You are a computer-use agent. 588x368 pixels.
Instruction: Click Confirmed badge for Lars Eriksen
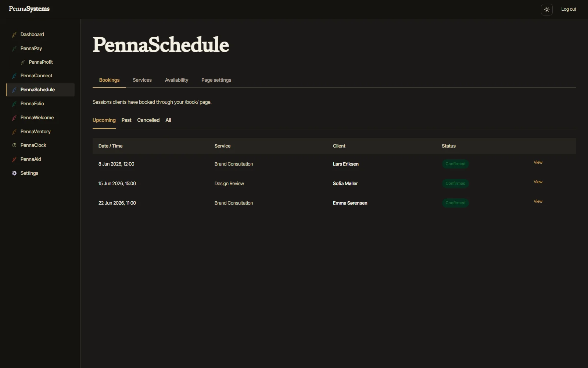click(x=455, y=164)
